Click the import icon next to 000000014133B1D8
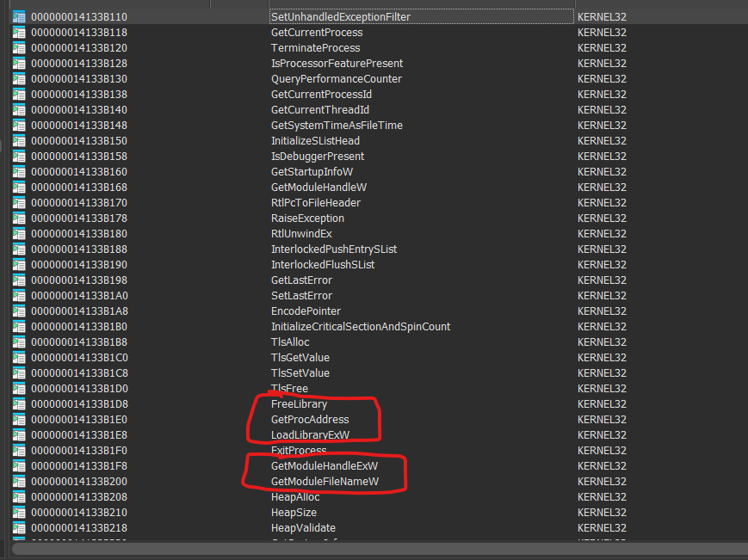 pos(19,403)
